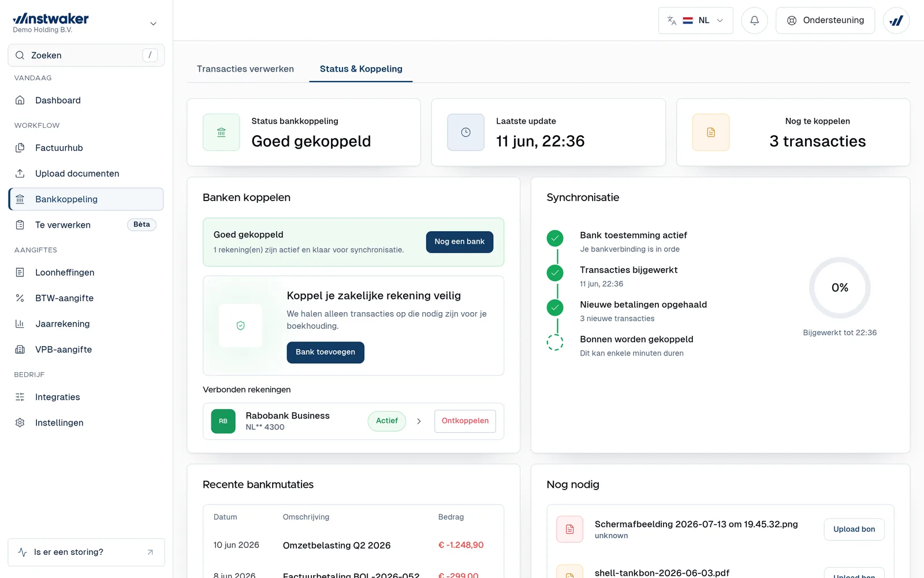Click the clock icon in Laatste update card
The width and height of the screenshot is (924, 578).
tap(465, 132)
